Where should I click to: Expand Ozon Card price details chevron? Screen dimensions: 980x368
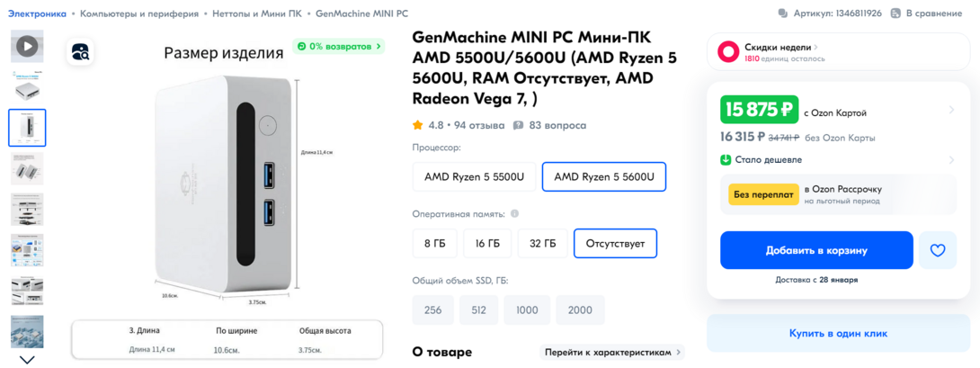pos(952,111)
